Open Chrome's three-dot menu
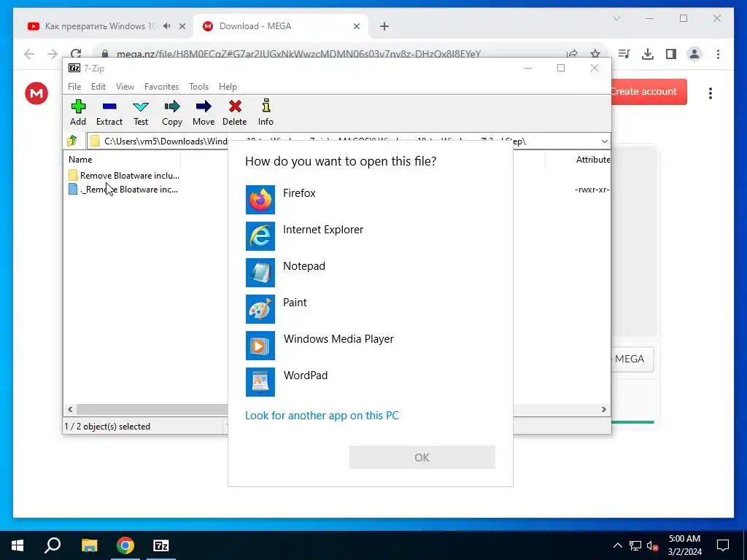 pyautogui.click(x=718, y=54)
